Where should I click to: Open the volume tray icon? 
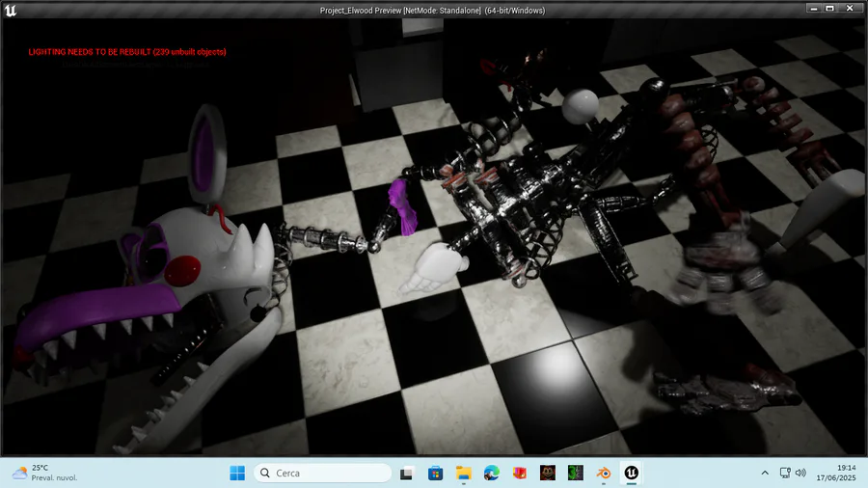pos(800,474)
